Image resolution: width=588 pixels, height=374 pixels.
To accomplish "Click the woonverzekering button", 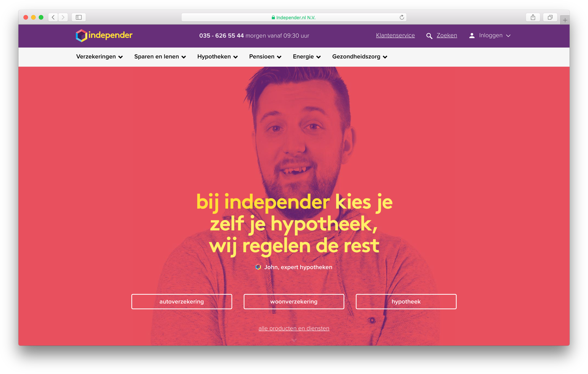I will coord(294,302).
